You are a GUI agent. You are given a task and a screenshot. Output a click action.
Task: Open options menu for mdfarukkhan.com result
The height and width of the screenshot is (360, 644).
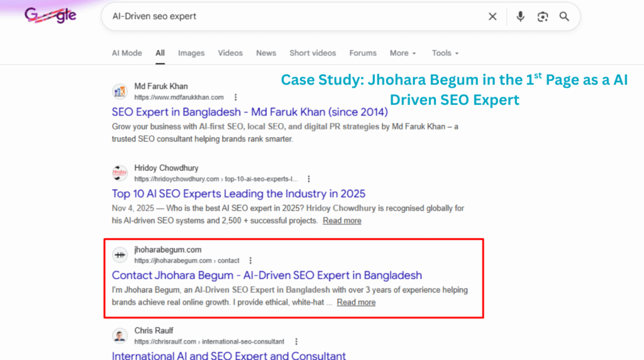(235, 97)
